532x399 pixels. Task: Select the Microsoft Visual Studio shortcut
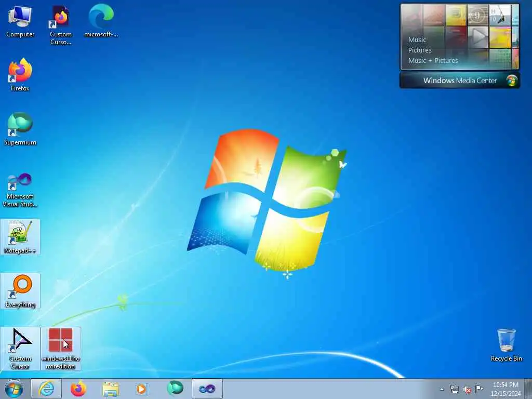pyautogui.click(x=20, y=190)
